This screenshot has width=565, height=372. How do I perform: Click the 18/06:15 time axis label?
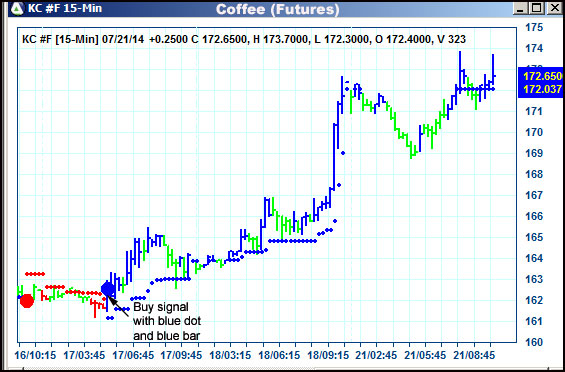coord(279,355)
